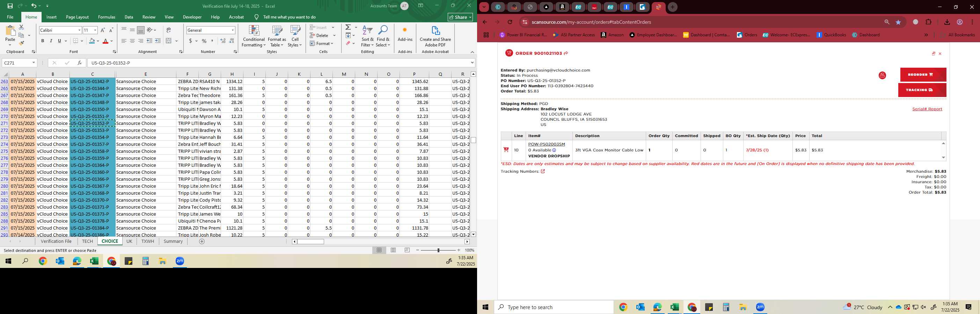Open Excel from the right taskbar
Screen dimensions: 980x314
(674, 307)
